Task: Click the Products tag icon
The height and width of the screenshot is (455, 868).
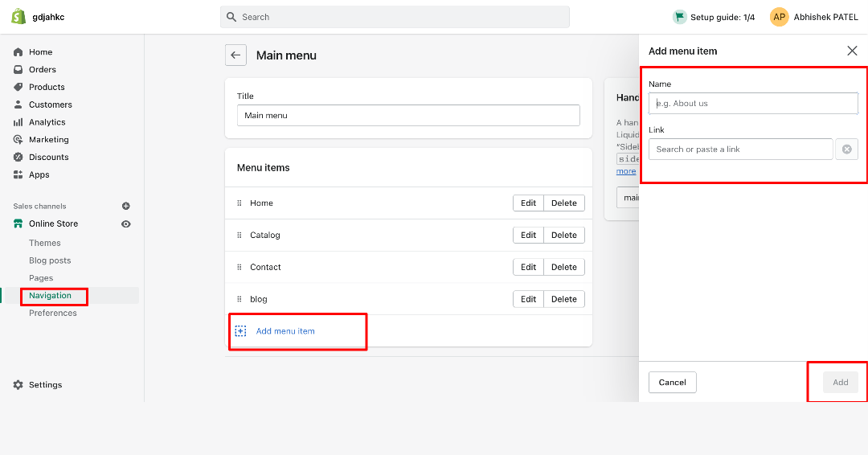Action: tap(18, 87)
